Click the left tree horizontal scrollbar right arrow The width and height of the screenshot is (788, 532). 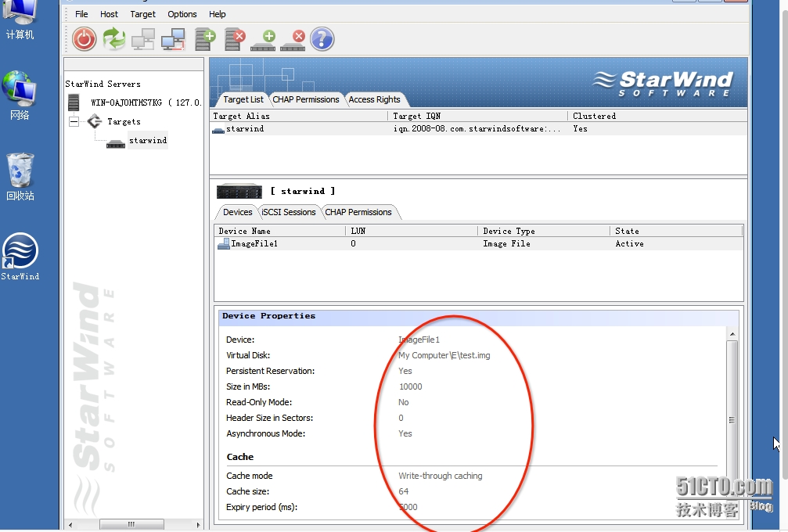(198, 524)
